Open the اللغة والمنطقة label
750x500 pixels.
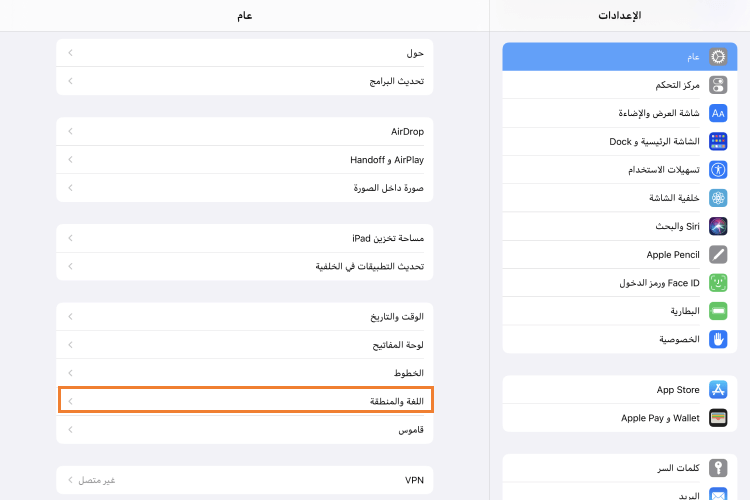[397, 401]
